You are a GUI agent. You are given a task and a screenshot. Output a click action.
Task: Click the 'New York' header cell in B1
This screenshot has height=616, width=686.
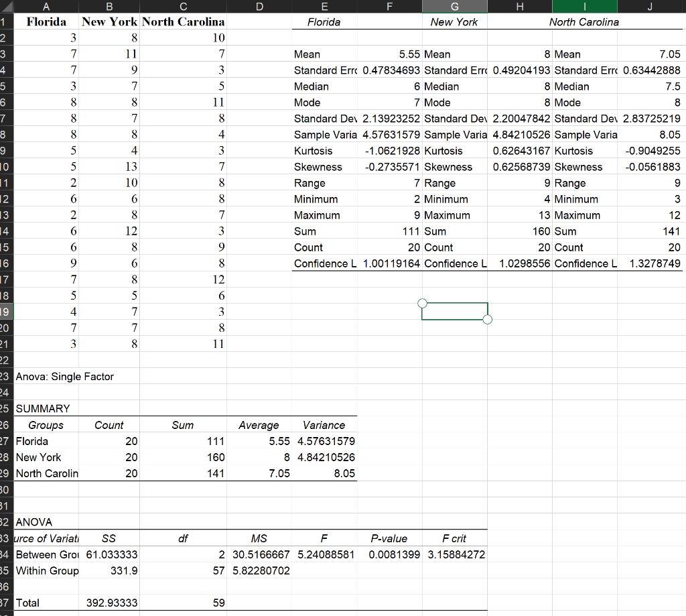point(109,22)
